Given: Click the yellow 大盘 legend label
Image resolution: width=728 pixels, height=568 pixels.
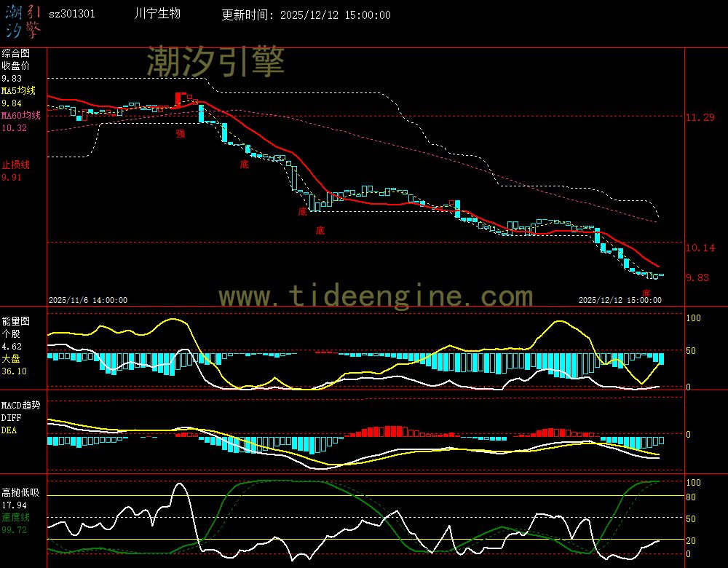Looking at the screenshot, I should pyautogui.click(x=11, y=359).
